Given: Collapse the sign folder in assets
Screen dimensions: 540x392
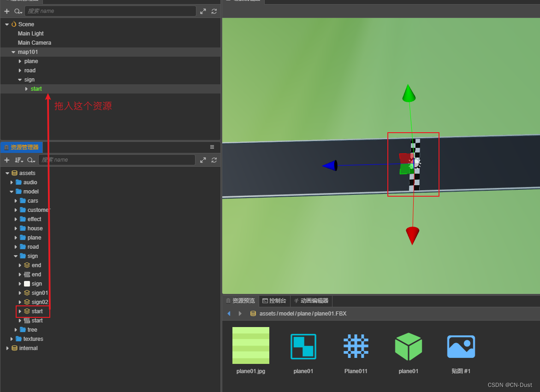Looking at the screenshot, I should point(16,256).
